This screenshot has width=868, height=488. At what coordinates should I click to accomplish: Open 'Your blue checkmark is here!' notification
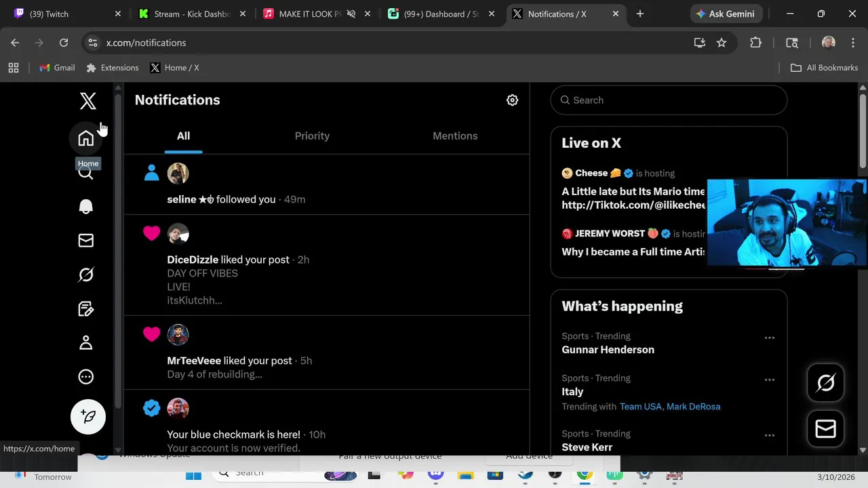(326, 422)
